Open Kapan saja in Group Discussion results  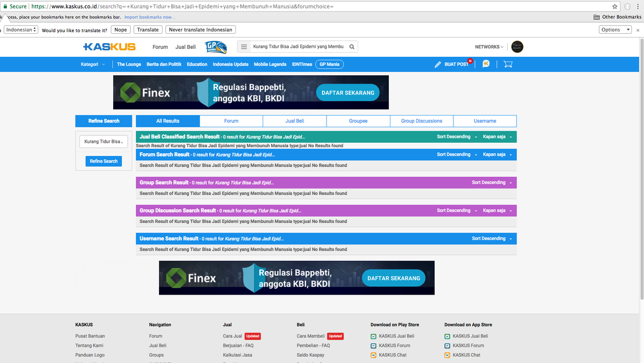click(498, 211)
